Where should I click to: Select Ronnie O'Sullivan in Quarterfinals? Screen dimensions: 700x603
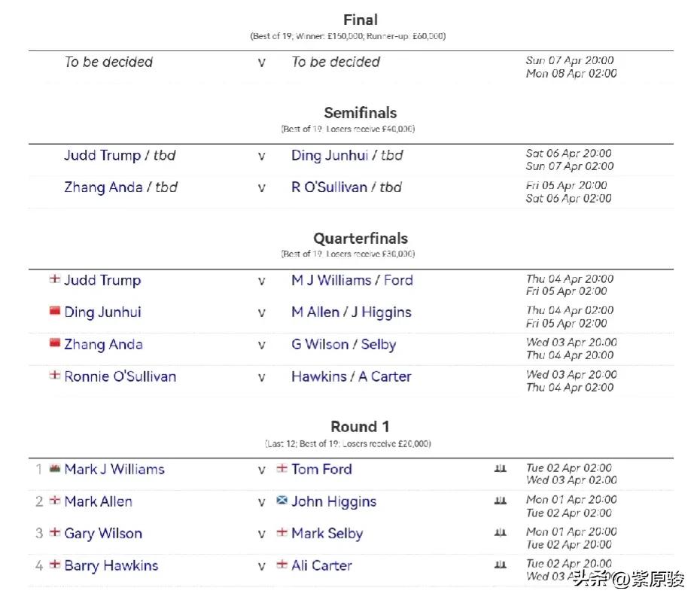pyautogui.click(x=120, y=376)
